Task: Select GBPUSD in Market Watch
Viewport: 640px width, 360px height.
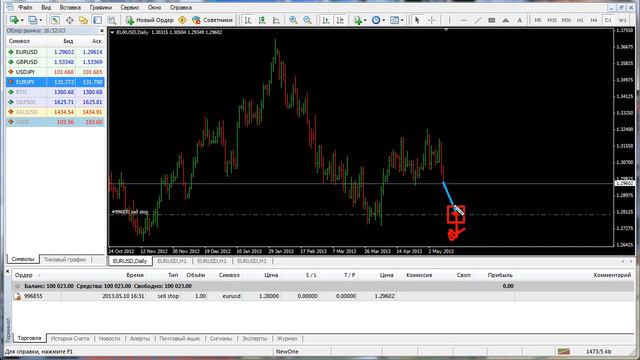Action: tap(55, 62)
